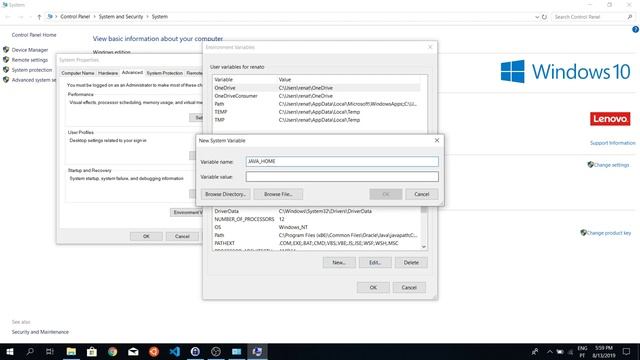Click OK in System Properties dialog
640x360 pixels.
click(x=146, y=236)
